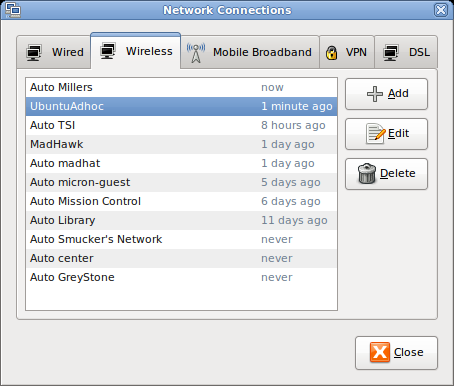The width and height of the screenshot is (454, 386).
Task: Select the Auto GreyStone connection
Action: click(181, 278)
